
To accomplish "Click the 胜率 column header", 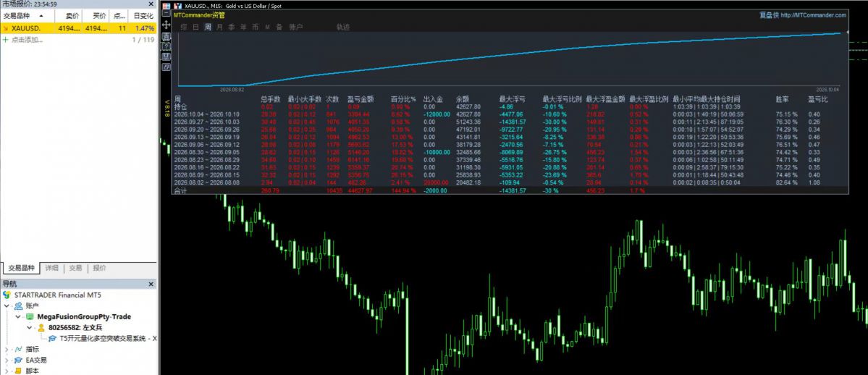I will pos(782,99).
